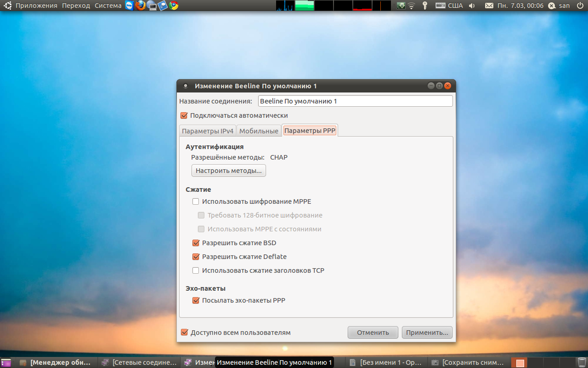Open the power session menu icon
Screen dimensions: 588x368
point(580,6)
